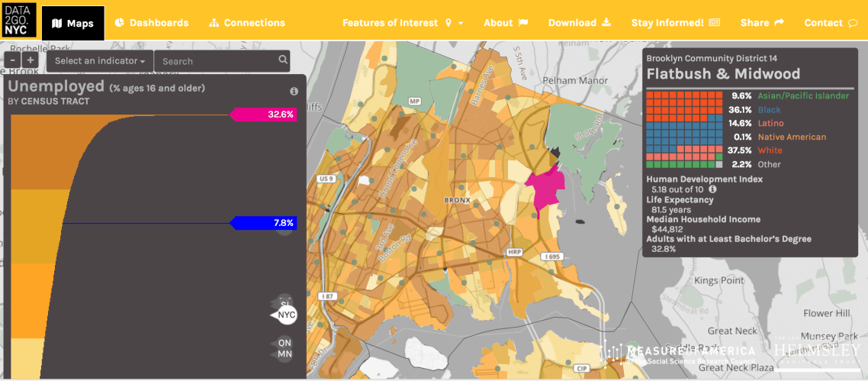This screenshot has height=381, width=868.
Task: Open the Connections tab
Action: tap(246, 23)
